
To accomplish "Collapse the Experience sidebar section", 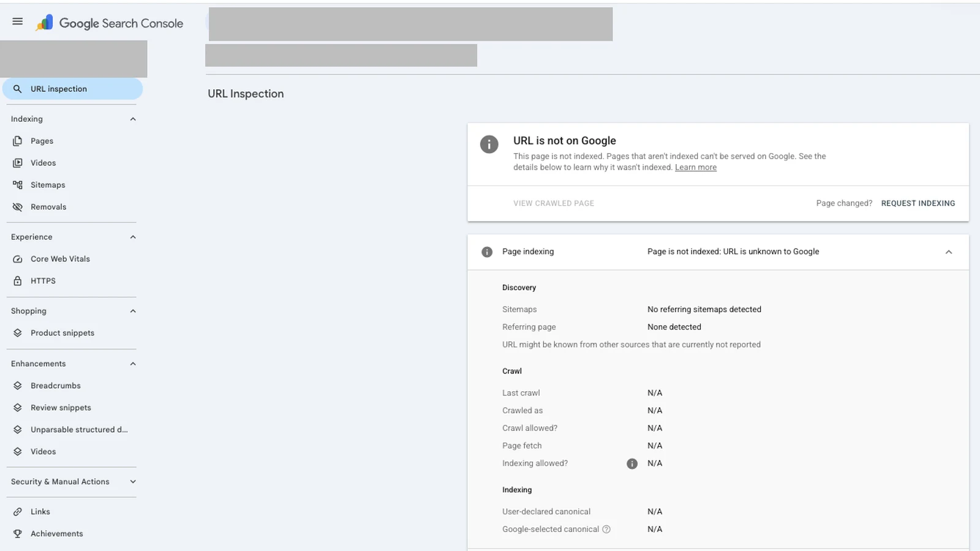I will pos(133,238).
